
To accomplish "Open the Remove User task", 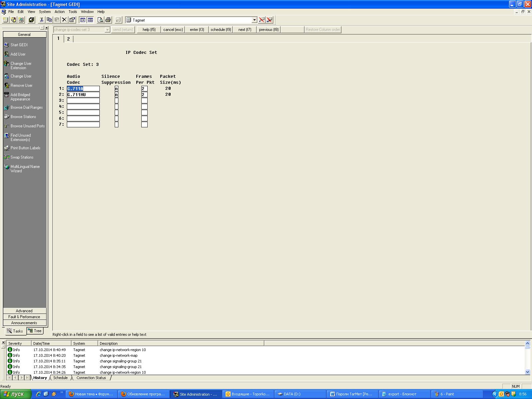I will (x=21, y=85).
